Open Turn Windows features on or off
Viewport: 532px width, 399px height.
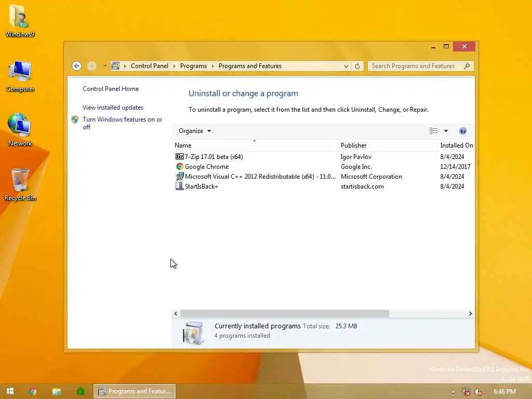pos(123,123)
